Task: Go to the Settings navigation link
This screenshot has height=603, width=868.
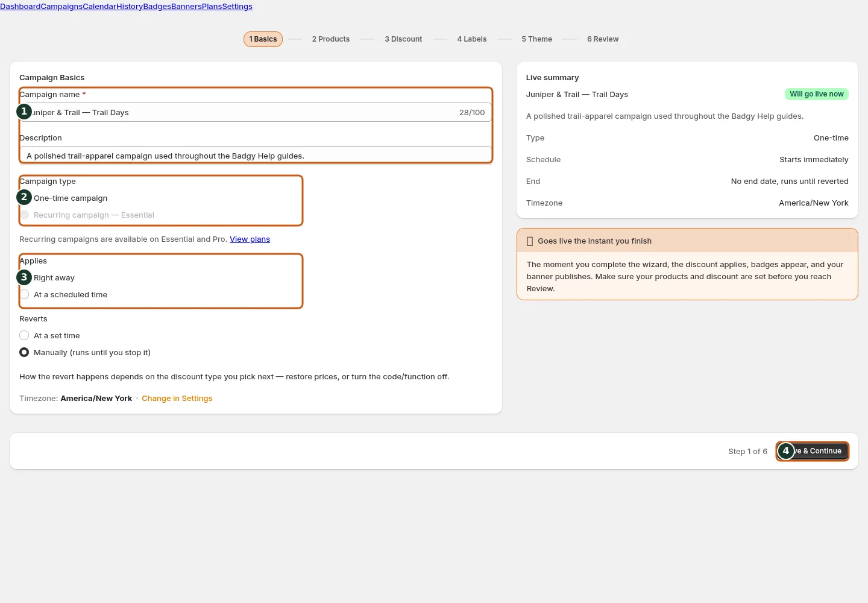Action: [237, 7]
